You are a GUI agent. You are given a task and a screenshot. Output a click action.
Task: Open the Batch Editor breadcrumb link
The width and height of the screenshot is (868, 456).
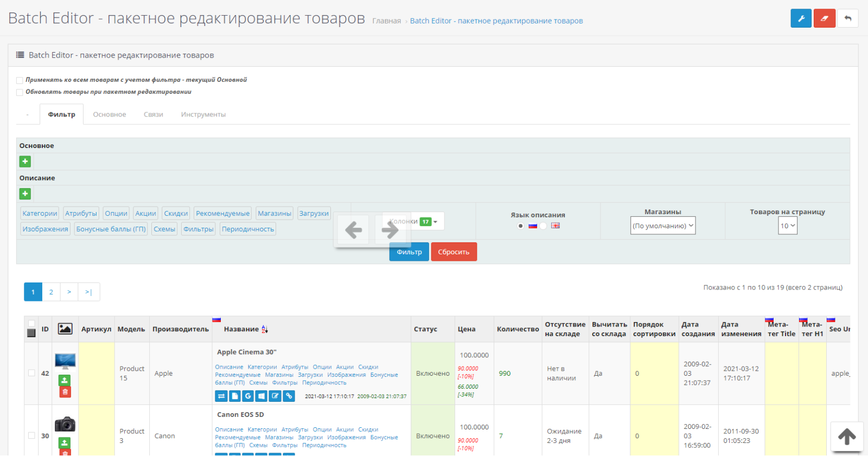coord(496,21)
